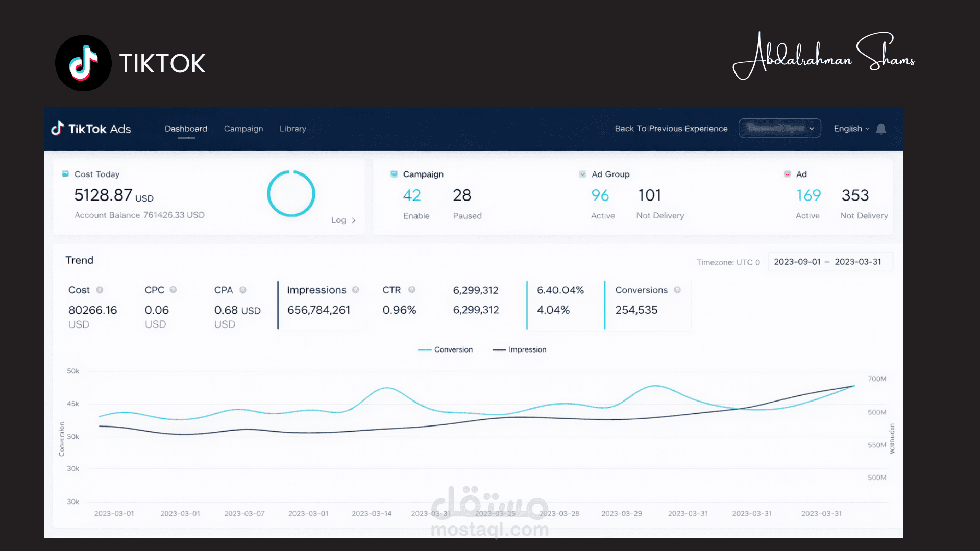This screenshot has width=980, height=551.
Task: Show the CPA metric help tooltip
Action: pos(243,290)
